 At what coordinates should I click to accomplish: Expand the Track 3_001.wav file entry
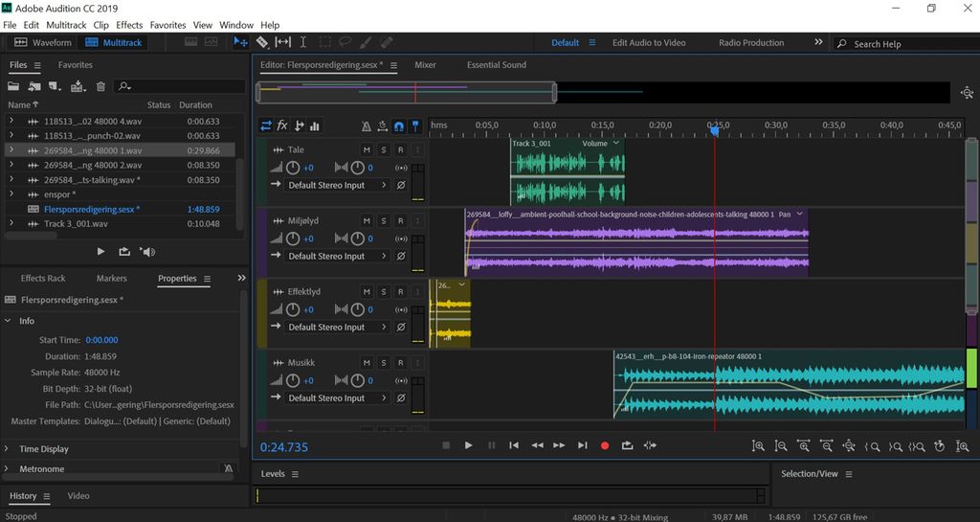(x=11, y=223)
